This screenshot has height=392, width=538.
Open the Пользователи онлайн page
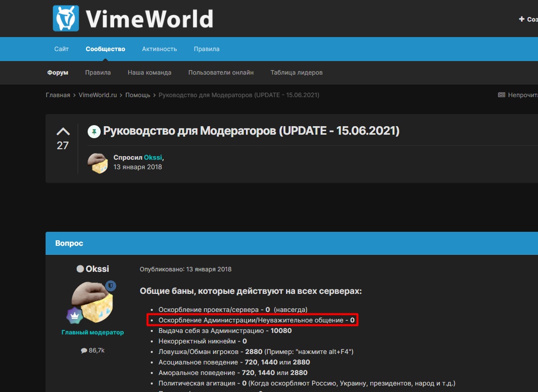click(x=221, y=73)
